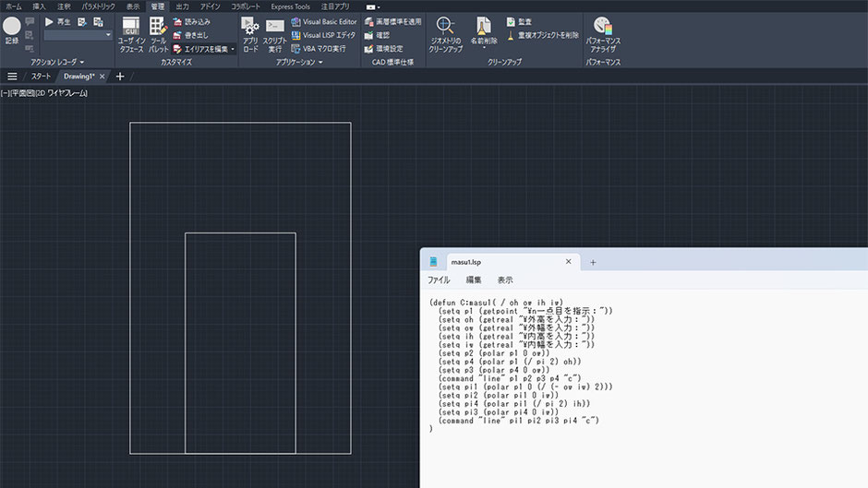The height and width of the screenshot is (488, 868).
Task: Switch to the Drawing1* file tab
Action: [x=78, y=77]
